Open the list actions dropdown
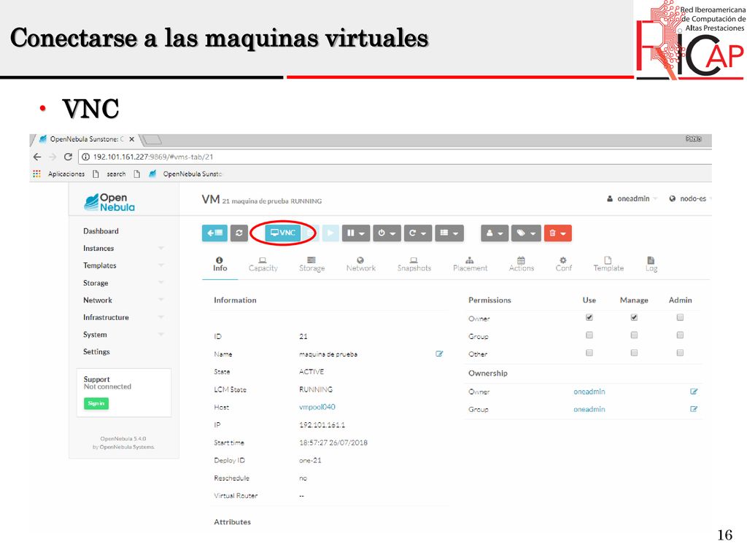This screenshot has height=560, width=747. (449, 233)
